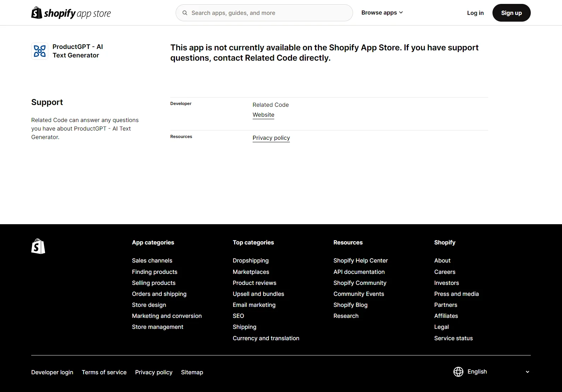The height and width of the screenshot is (392, 562).
Task: Click the white Shopify bag footer logo
Action: [38, 246]
